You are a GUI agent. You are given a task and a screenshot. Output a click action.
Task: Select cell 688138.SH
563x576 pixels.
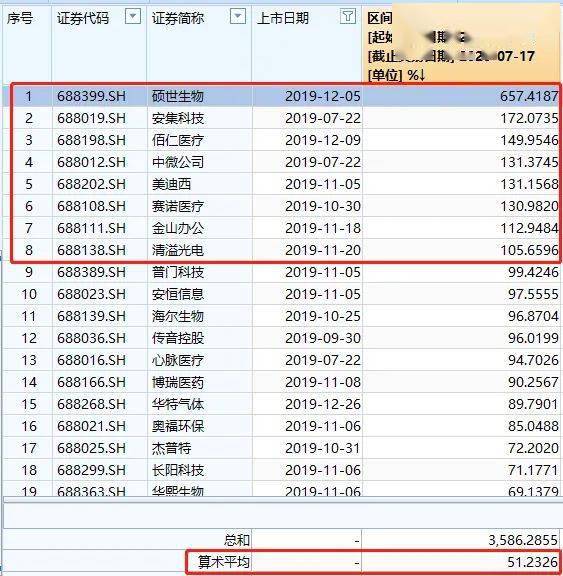click(x=91, y=251)
